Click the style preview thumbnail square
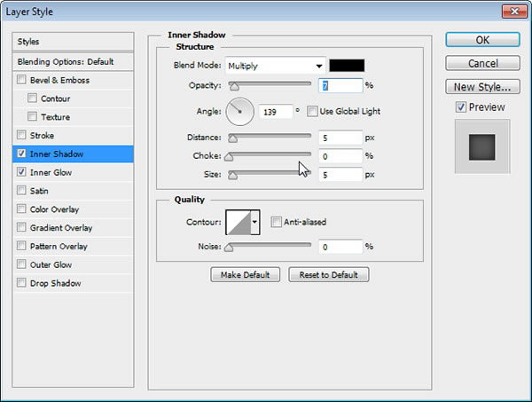This screenshot has height=402, width=532. 481,147
